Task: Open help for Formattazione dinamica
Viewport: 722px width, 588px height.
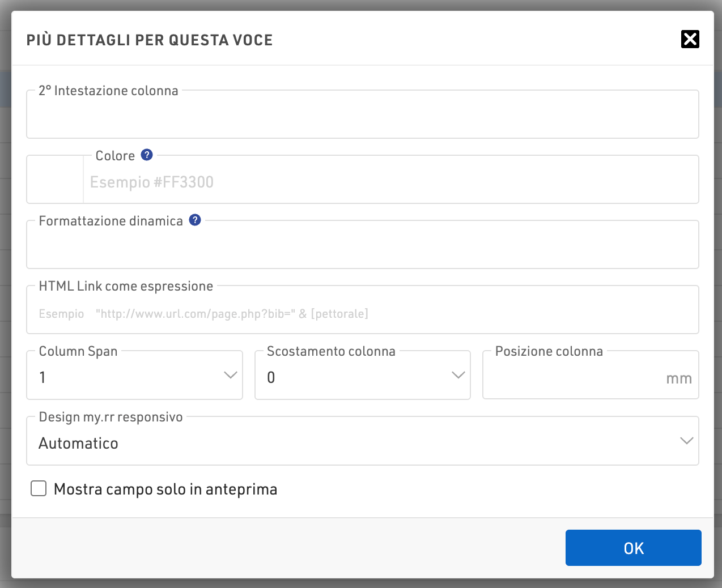Action: point(195,220)
